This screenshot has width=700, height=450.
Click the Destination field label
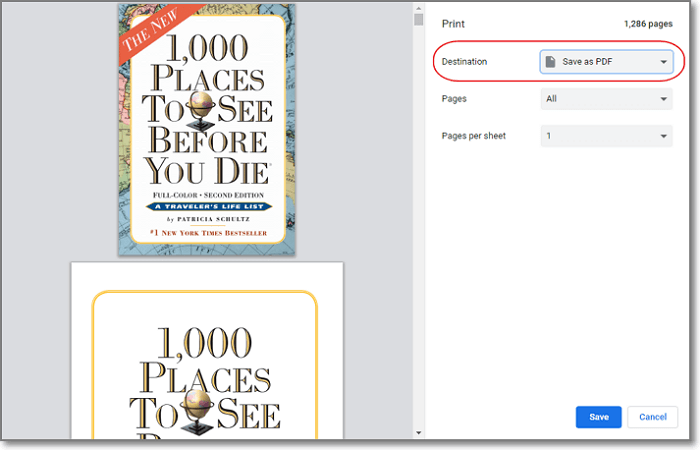(x=465, y=62)
